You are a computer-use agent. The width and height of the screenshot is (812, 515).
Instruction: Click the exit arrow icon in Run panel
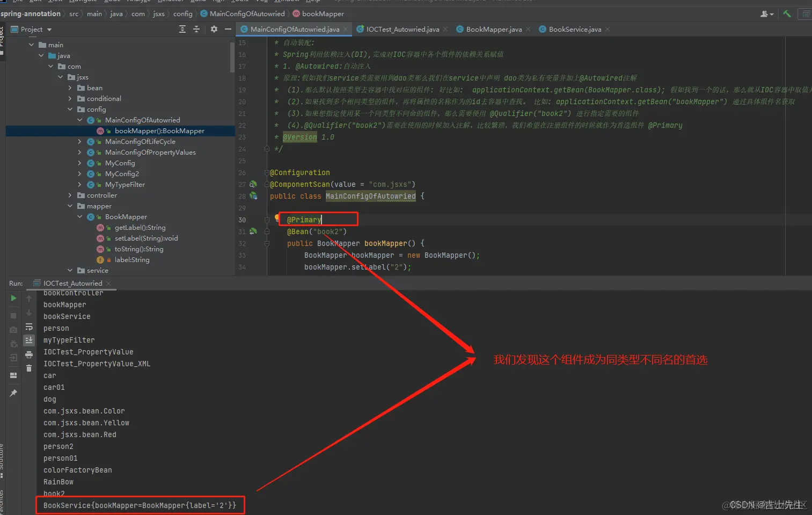click(13, 357)
